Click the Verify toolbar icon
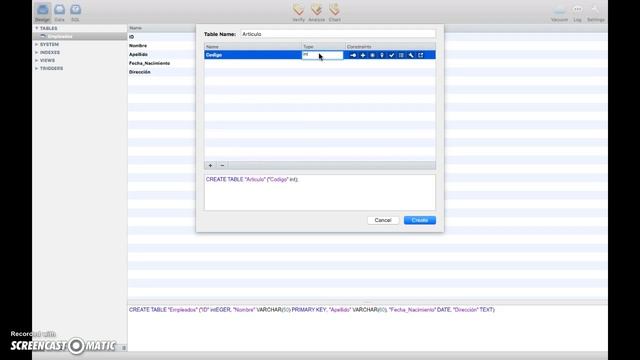 click(298, 12)
